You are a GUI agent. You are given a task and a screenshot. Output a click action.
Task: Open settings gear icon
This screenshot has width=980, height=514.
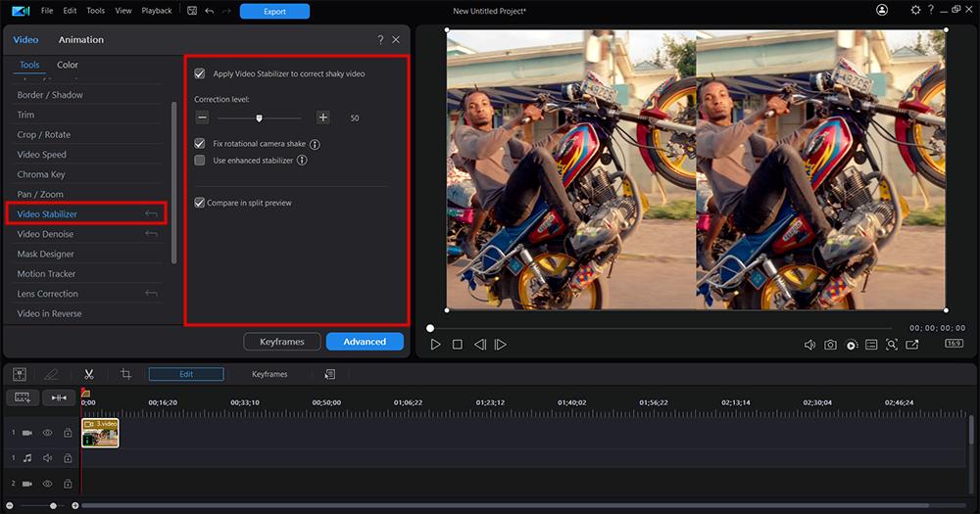(x=915, y=10)
